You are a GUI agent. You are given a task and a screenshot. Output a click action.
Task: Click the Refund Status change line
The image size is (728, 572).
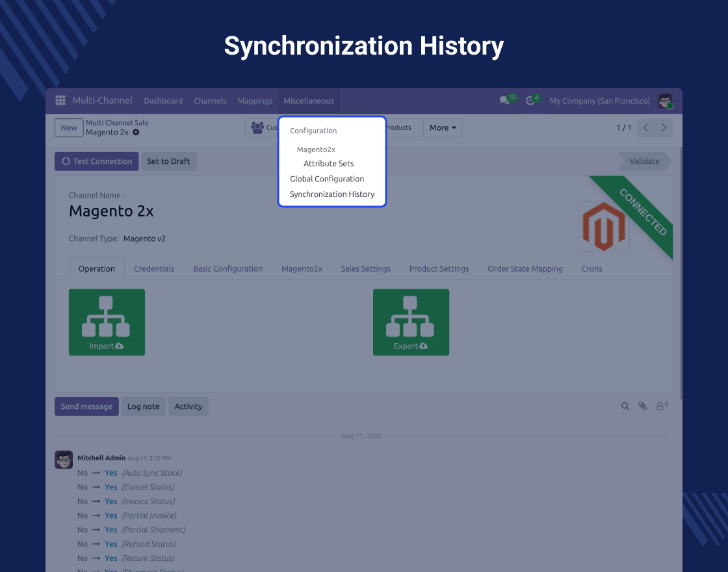click(126, 544)
